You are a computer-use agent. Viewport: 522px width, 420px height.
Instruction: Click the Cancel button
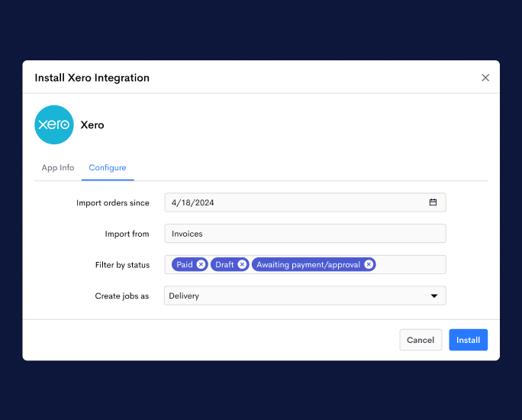coord(420,340)
